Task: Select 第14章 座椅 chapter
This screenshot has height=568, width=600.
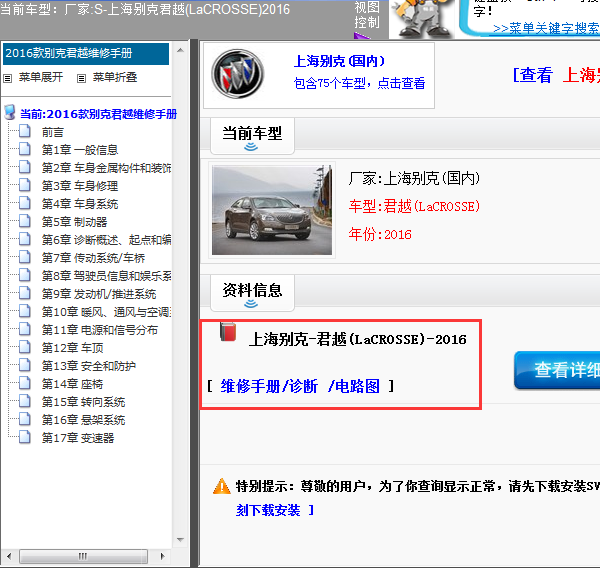Action: [x=73, y=384]
